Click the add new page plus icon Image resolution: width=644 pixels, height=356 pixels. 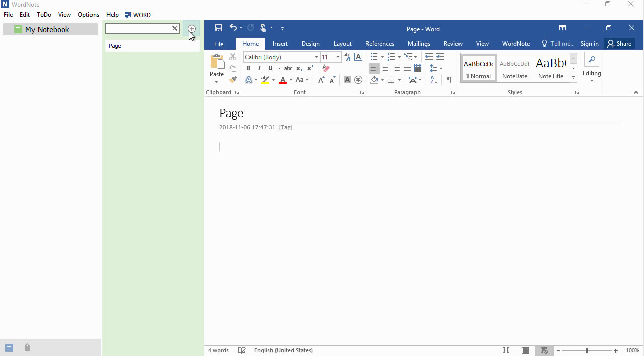pos(192,29)
